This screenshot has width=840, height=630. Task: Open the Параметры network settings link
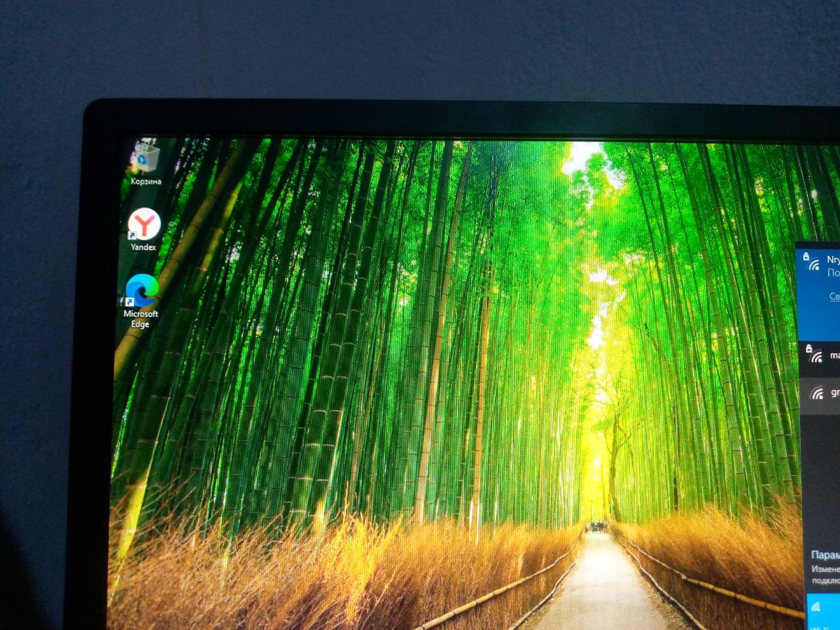click(826, 555)
